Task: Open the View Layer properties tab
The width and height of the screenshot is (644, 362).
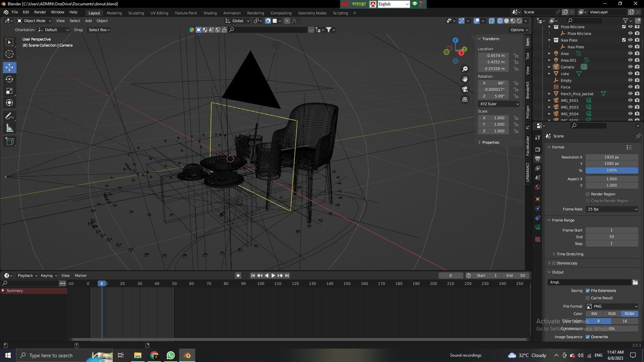Action: tap(538, 168)
